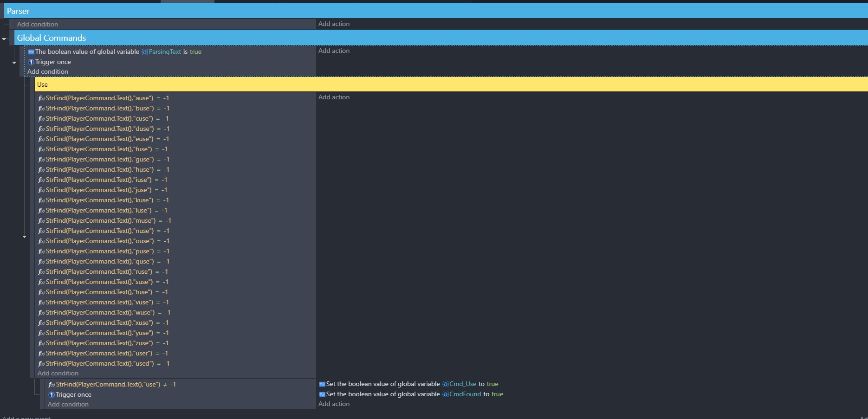The width and height of the screenshot is (868, 419).
Task: Click the action icon for Set Cmd_Use
Action: coord(322,384)
